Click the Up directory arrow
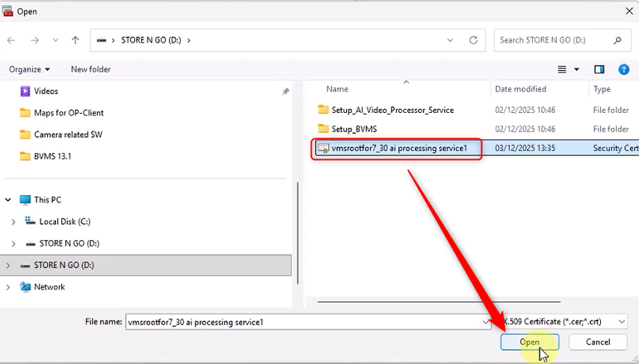 (75, 40)
